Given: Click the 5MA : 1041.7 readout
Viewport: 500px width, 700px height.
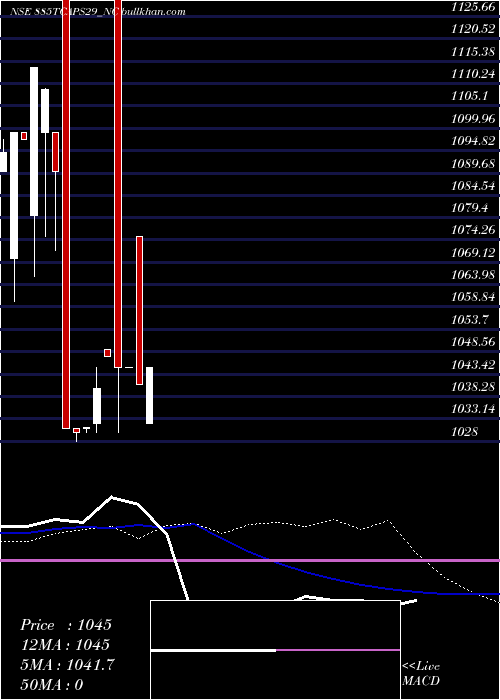Looking at the screenshot, I should [67, 665].
